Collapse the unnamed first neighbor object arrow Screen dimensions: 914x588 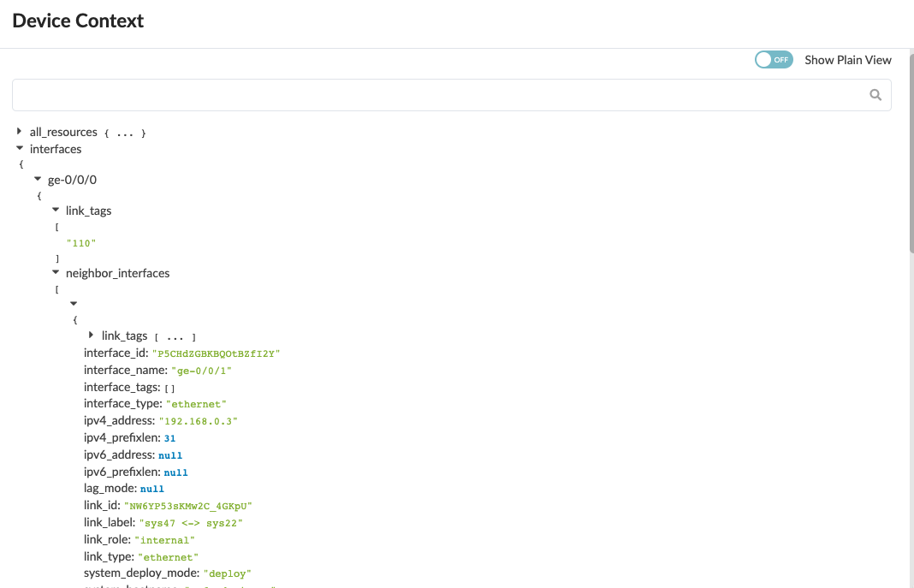click(74, 304)
